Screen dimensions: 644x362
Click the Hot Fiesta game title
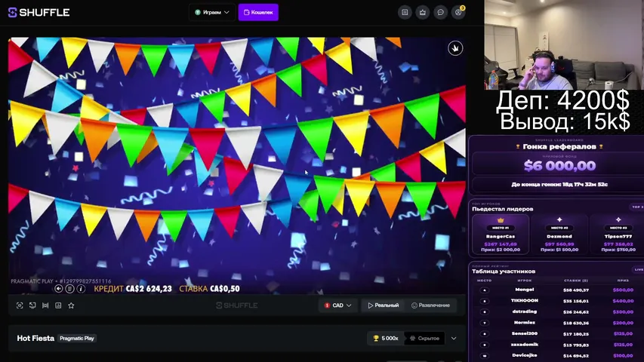click(35, 338)
